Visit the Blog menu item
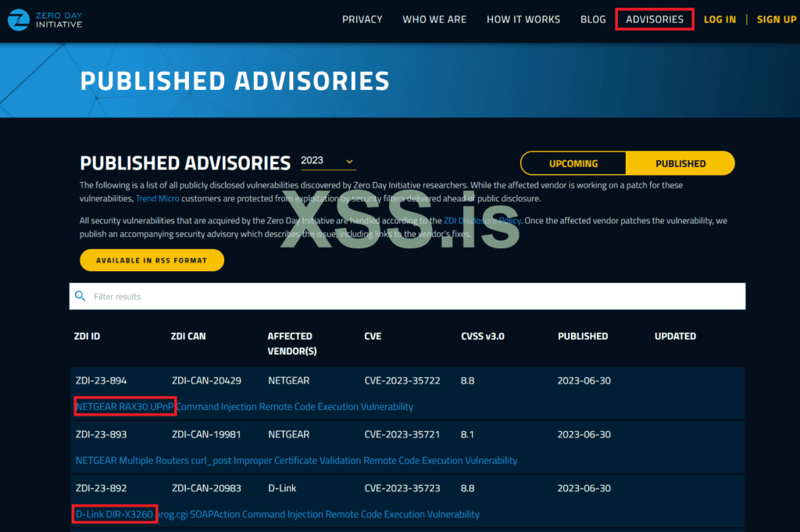Screen dimensions: 800x532 tap(593, 20)
